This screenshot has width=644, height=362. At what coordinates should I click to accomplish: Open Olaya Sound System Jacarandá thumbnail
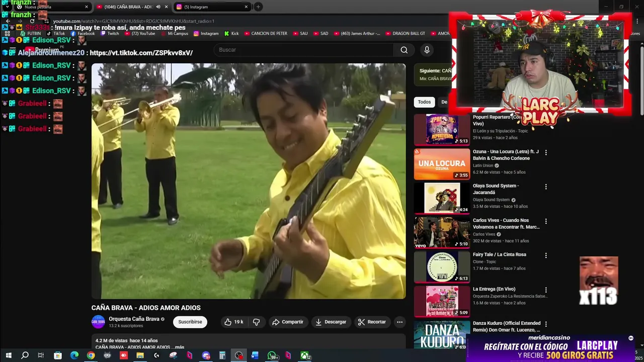tap(442, 198)
